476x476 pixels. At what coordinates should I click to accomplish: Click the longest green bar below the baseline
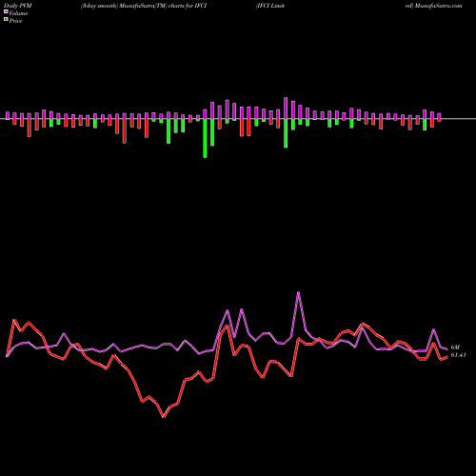point(205,138)
